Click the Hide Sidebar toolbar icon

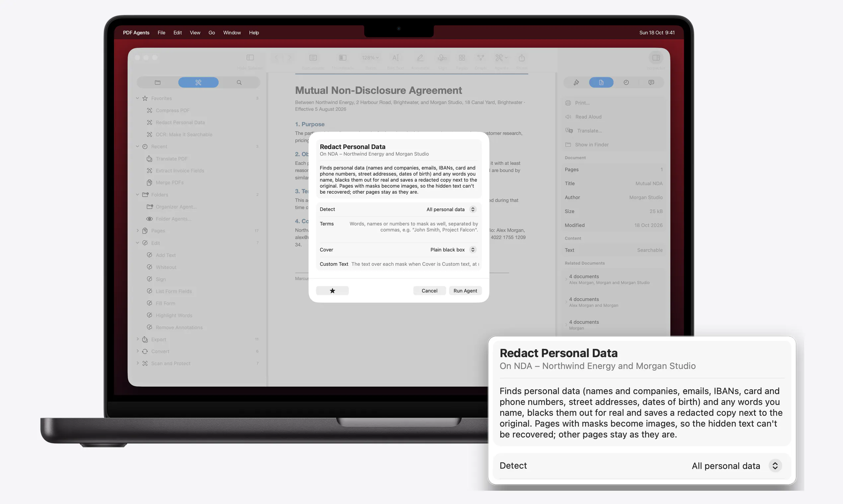(x=250, y=58)
